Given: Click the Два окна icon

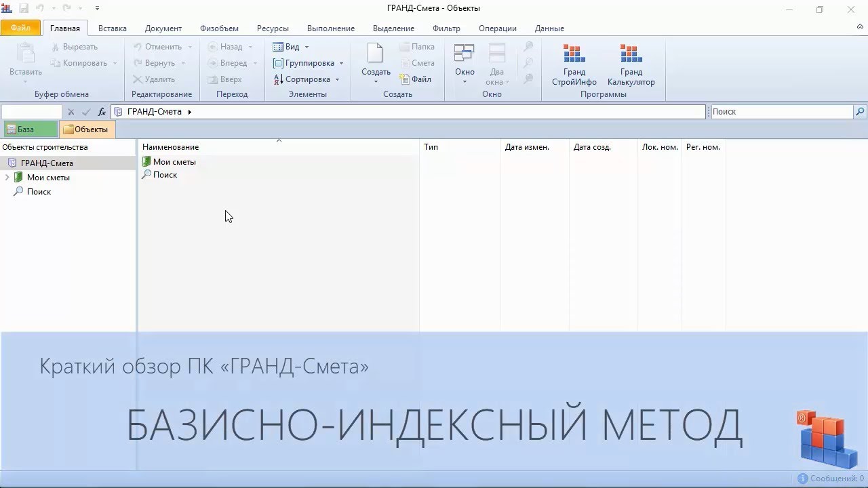Looking at the screenshot, I should pyautogui.click(x=497, y=54).
